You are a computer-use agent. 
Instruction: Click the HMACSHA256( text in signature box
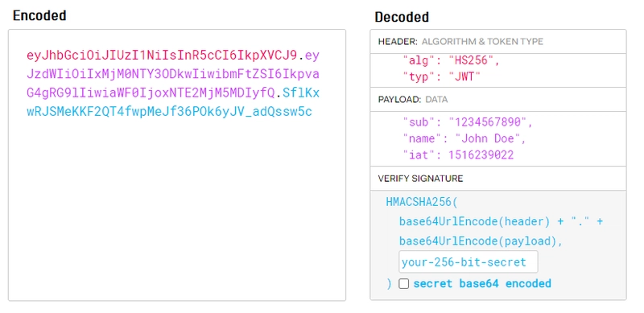pyautogui.click(x=421, y=202)
